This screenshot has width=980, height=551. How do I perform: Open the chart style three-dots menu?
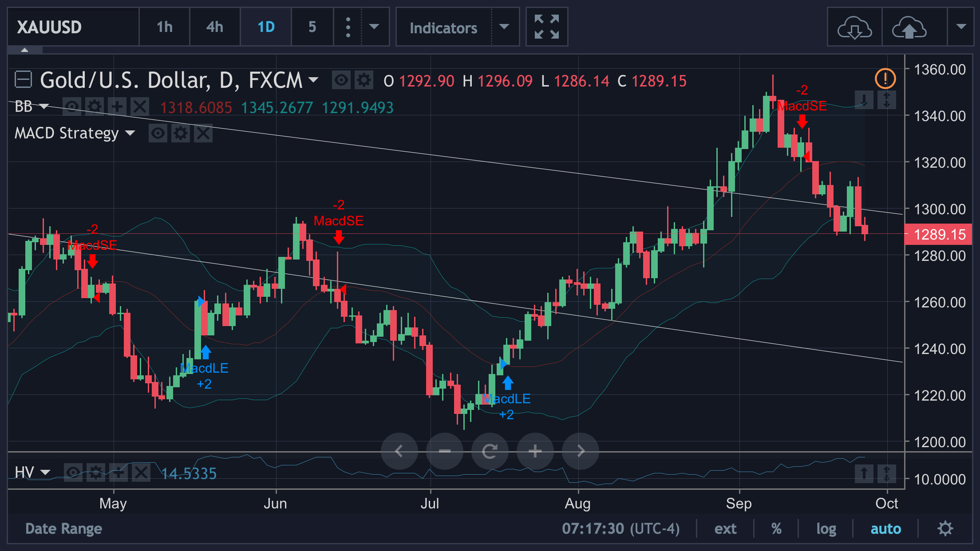click(x=348, y=27)
